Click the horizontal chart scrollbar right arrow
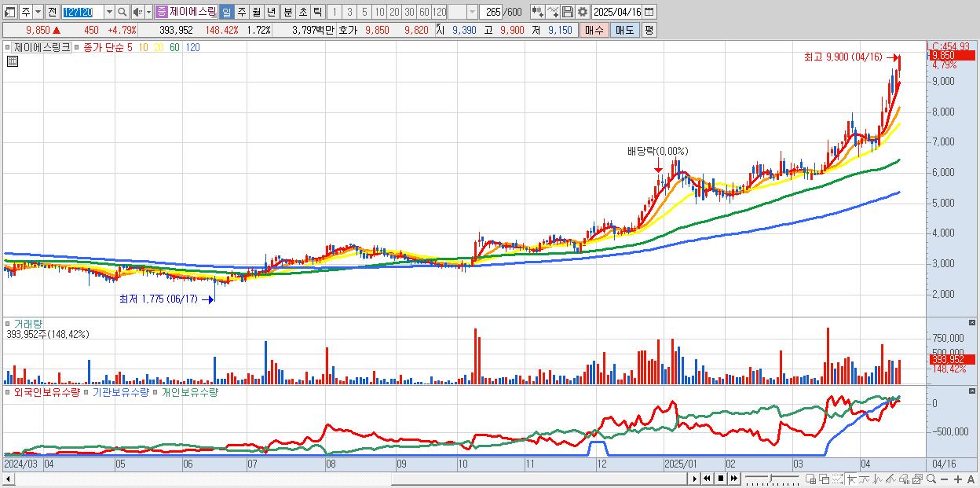This screenshot has height=488, width=980. [x=694, y=479]
